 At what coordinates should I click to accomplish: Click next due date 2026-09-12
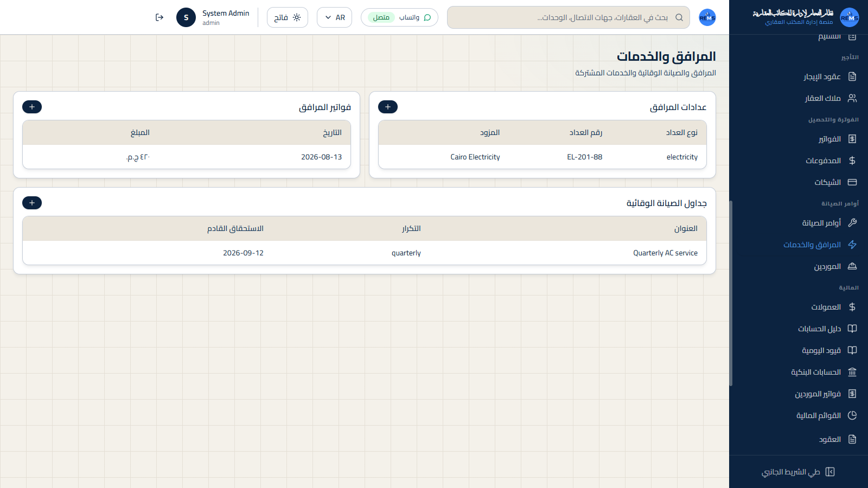click(x=243, y=253)
